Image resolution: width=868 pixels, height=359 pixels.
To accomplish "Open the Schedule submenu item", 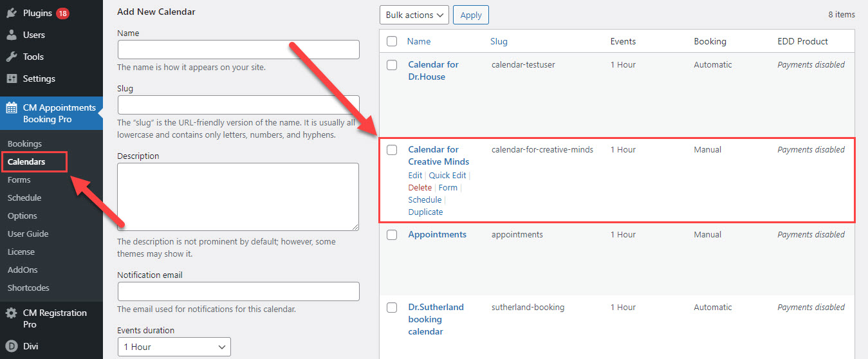I will coord(24,198).
